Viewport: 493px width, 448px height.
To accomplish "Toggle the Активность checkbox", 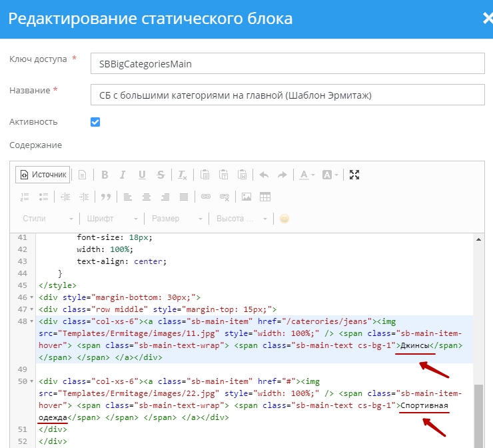I will (x=95, y=122).
